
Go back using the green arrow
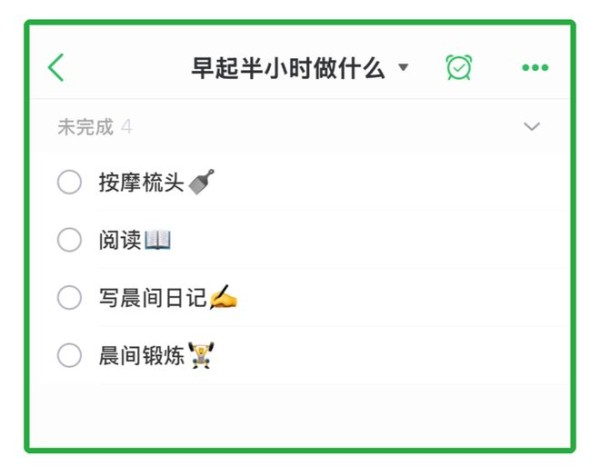(56, 67)
